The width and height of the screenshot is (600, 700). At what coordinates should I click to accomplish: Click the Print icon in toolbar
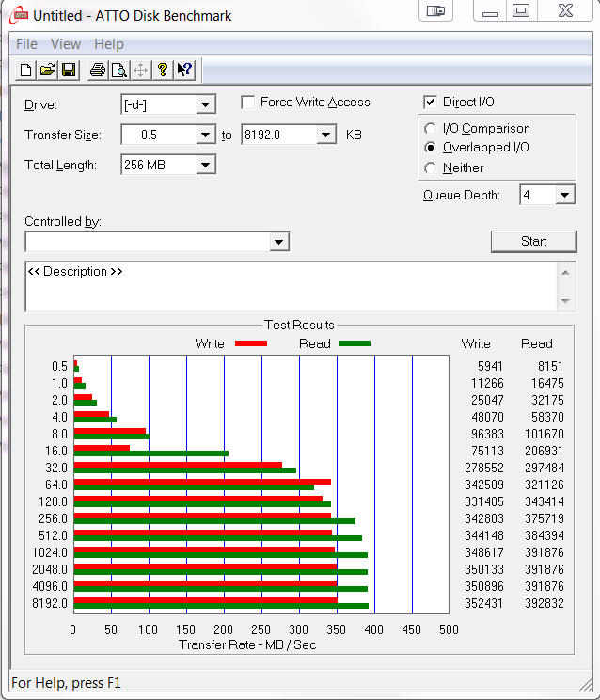pyautogui.click(x=97, y=70)
